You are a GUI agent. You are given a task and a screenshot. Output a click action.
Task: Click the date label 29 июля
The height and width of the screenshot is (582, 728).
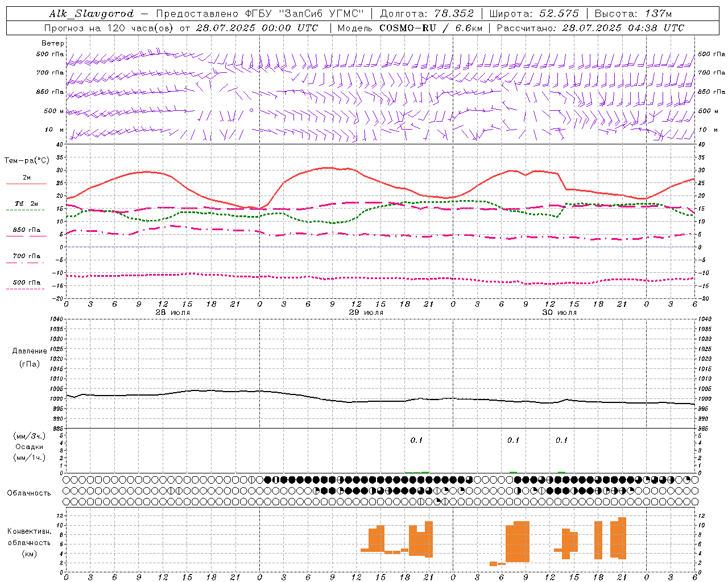pos(366,313)
